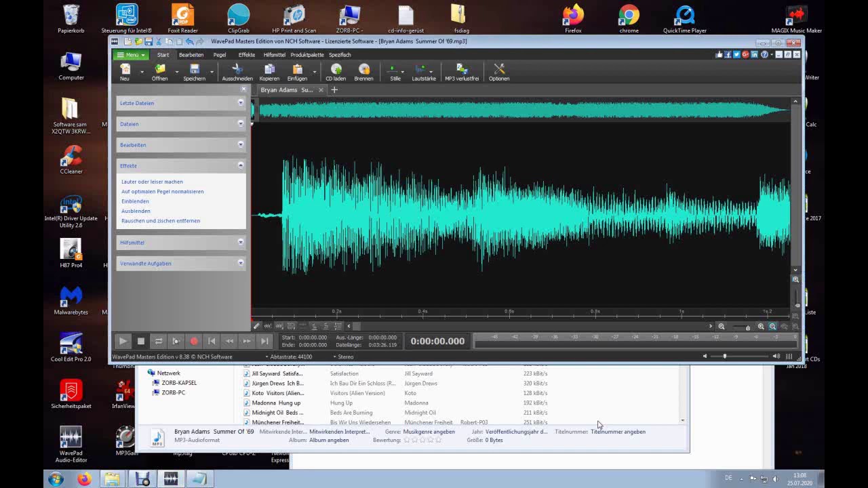868x488 pixels.
Task: Click the Google+ share icon
Action: [745, 55]
